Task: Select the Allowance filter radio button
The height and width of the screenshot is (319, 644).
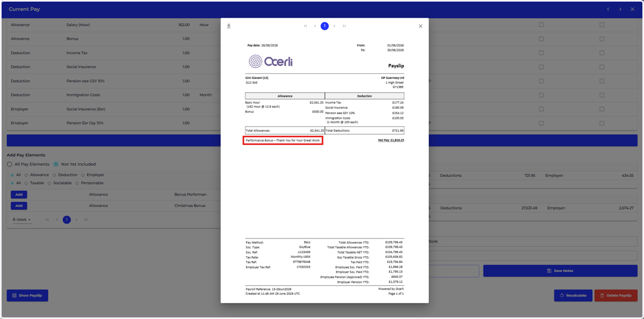Action: [x=26, y=175]
